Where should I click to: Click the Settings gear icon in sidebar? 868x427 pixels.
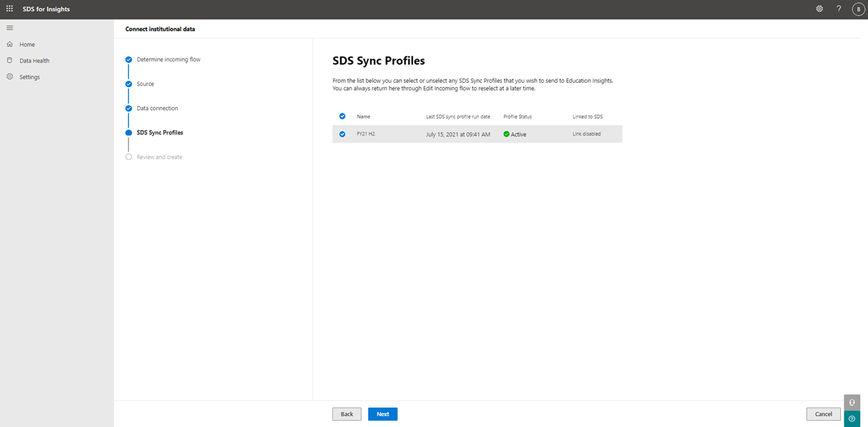[x=10, y=76]
